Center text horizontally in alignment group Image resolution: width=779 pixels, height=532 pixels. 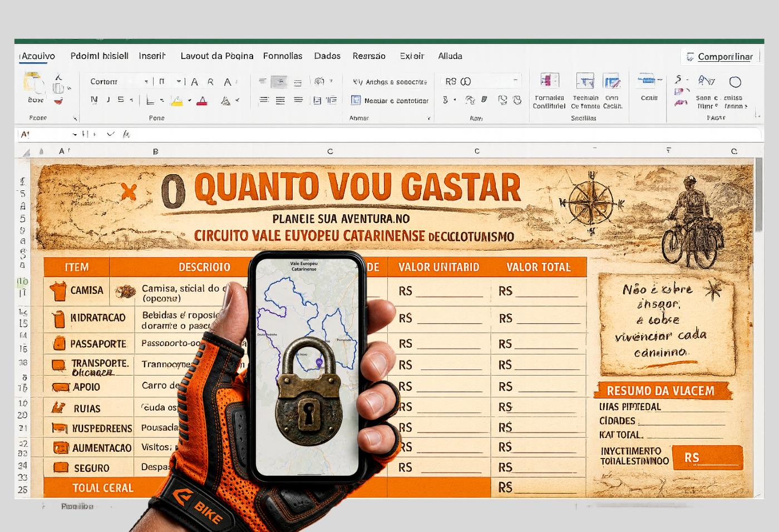click(x=280, y=100)
